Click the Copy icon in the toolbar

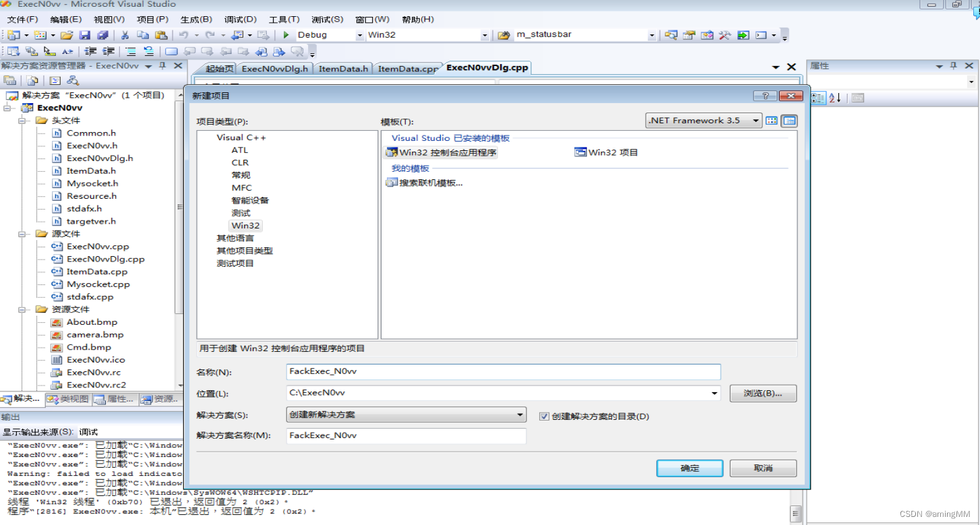(143, 35)
